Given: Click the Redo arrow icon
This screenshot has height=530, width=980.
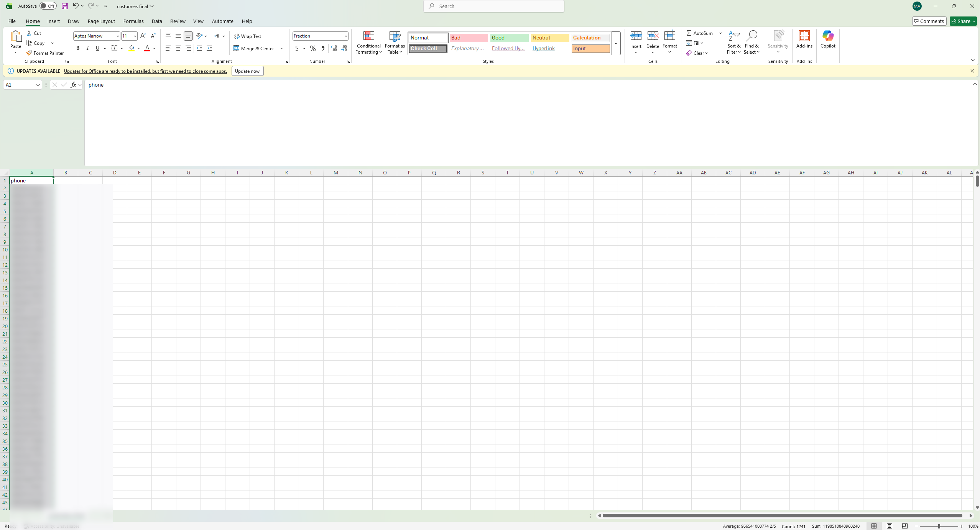Looking at the screenshot, I should point(91,6).
